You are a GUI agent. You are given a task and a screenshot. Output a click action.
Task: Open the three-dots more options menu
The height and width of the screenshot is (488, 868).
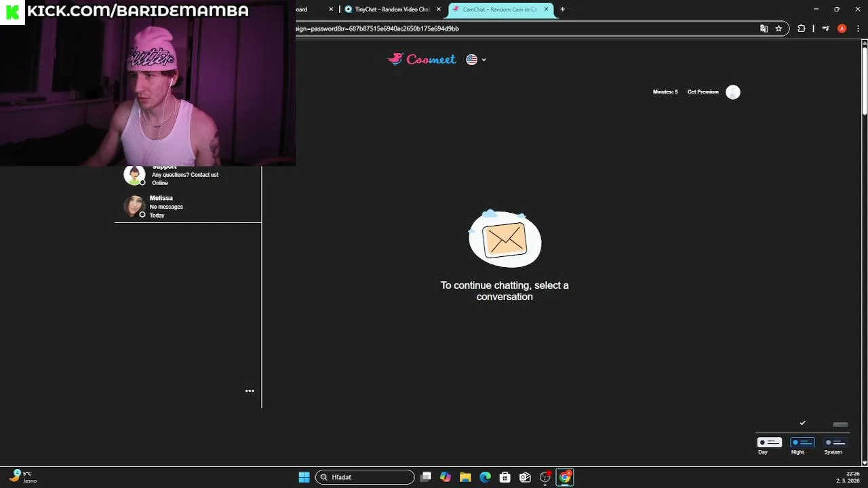point(250,390)
